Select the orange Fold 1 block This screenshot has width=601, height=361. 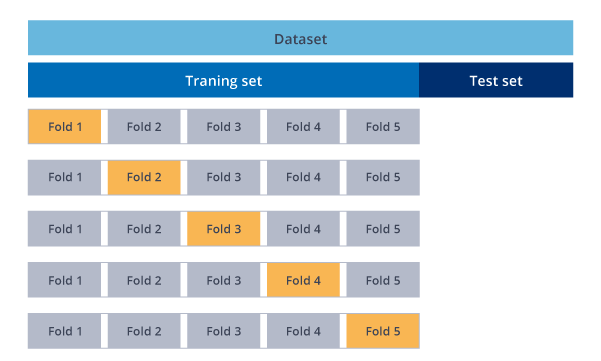(64, 126)
